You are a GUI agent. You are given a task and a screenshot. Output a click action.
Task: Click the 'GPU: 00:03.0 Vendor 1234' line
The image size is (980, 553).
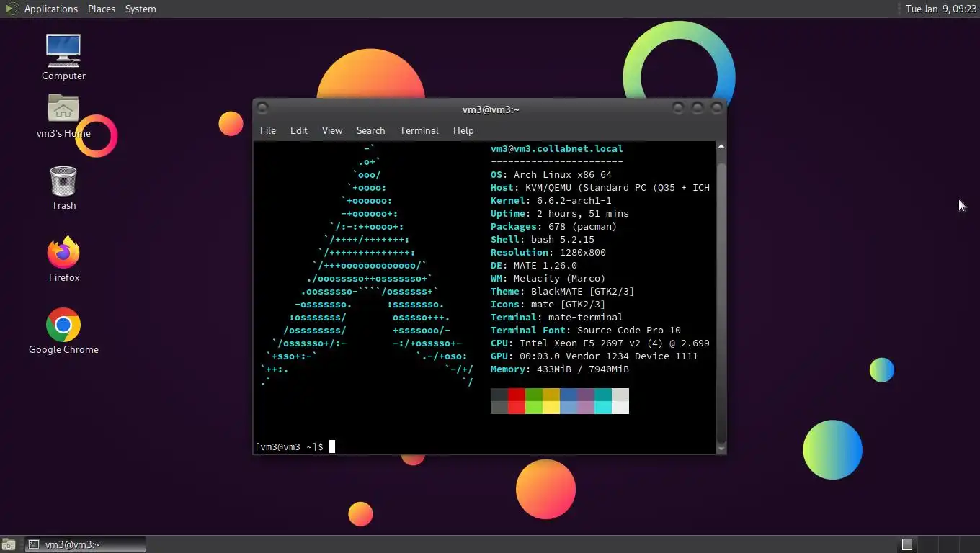594,356
